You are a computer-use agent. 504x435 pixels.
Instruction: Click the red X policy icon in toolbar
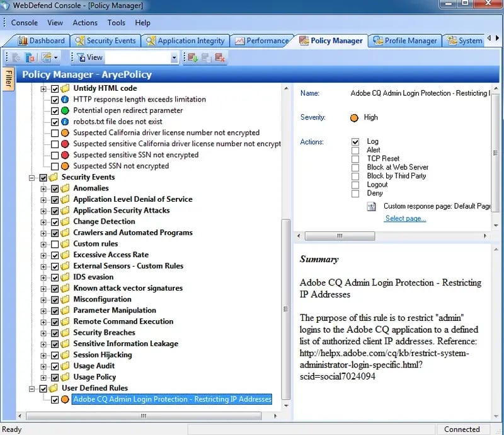(30, 57)
